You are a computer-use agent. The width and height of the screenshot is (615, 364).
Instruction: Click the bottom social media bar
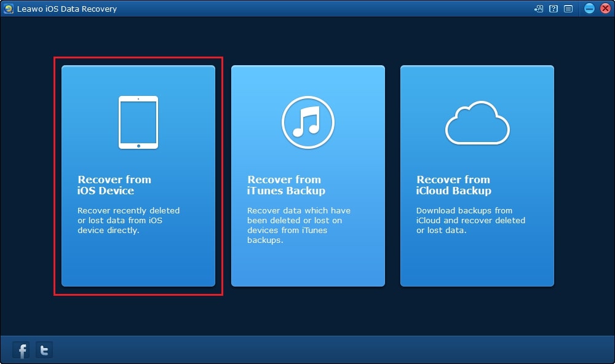click(307, 349)
